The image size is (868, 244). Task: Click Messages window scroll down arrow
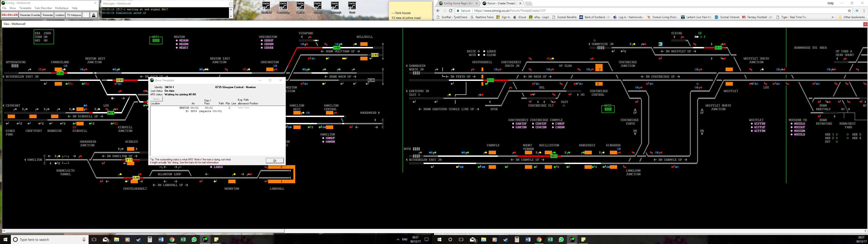231,16
